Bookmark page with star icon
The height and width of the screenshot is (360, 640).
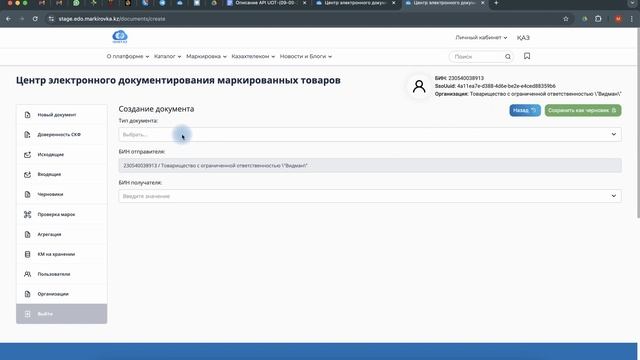[x=566, y=19]
